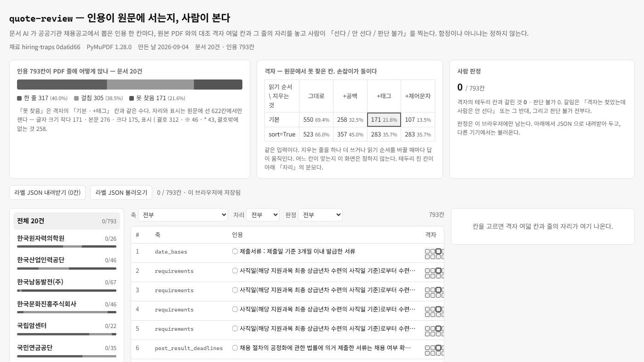Click the 격자 mini-grid glyph in row 1

[436, 254]
